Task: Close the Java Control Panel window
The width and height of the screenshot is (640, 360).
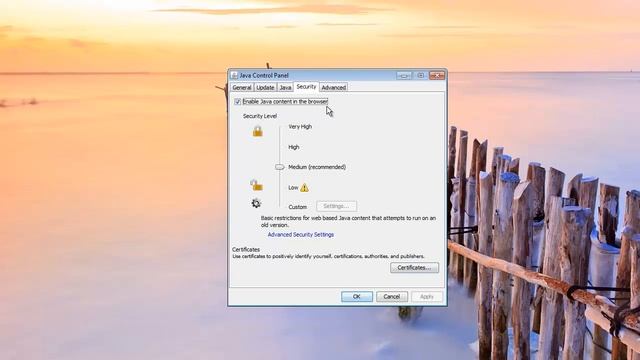Action: [437, 76]
